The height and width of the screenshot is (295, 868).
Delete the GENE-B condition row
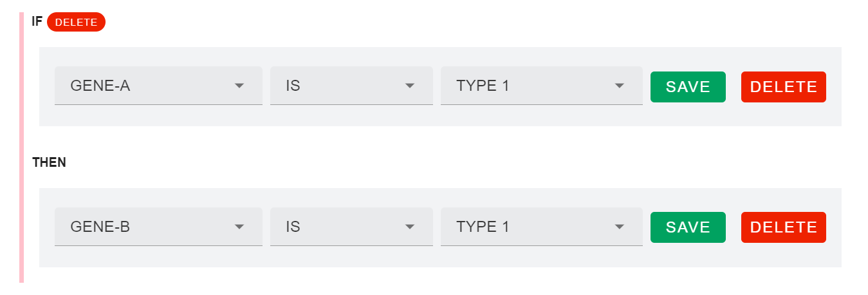pyautogui.click(x=783, y=227)
